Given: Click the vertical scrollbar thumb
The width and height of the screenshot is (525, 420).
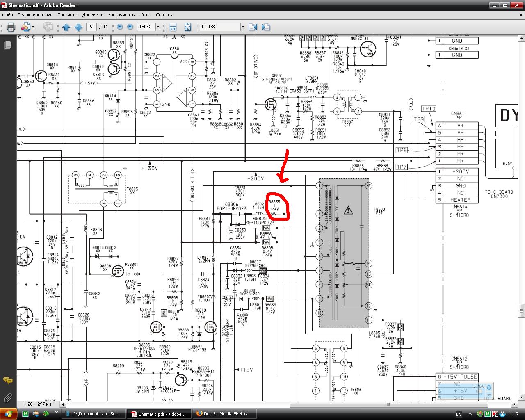Looking at the screenshot, I should [x=522, y=310].
